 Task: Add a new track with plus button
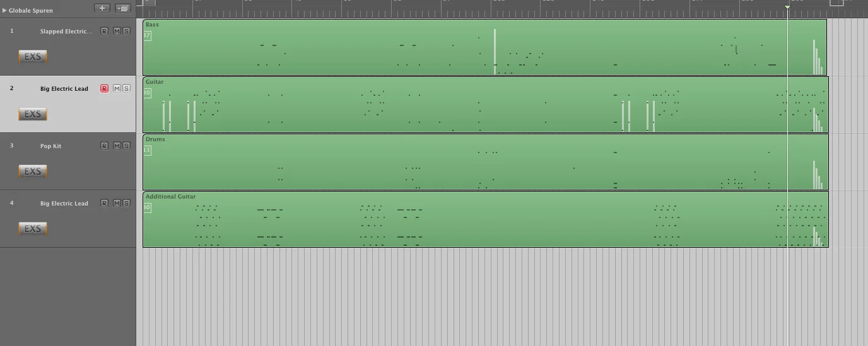(102, 8)
